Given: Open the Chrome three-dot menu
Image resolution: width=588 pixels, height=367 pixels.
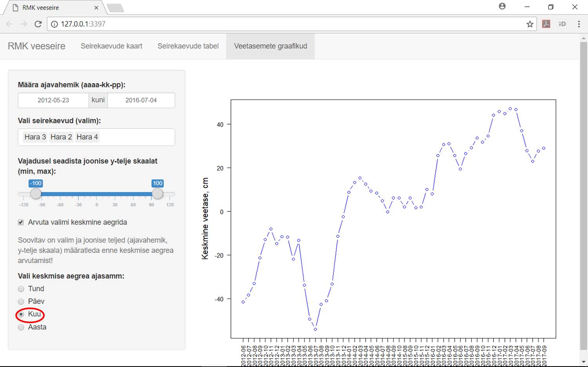Looking at the screenshot, I should click(x=579, y=24).
